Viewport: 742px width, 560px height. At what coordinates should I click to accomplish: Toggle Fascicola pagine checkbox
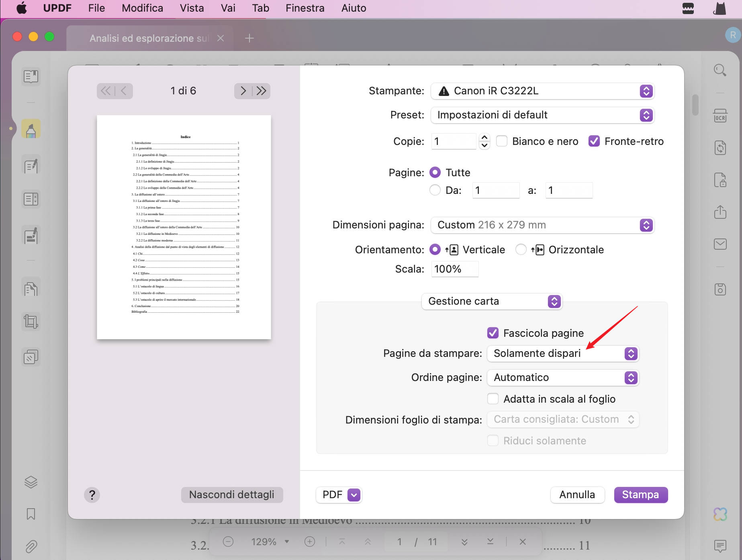(493, 333)
